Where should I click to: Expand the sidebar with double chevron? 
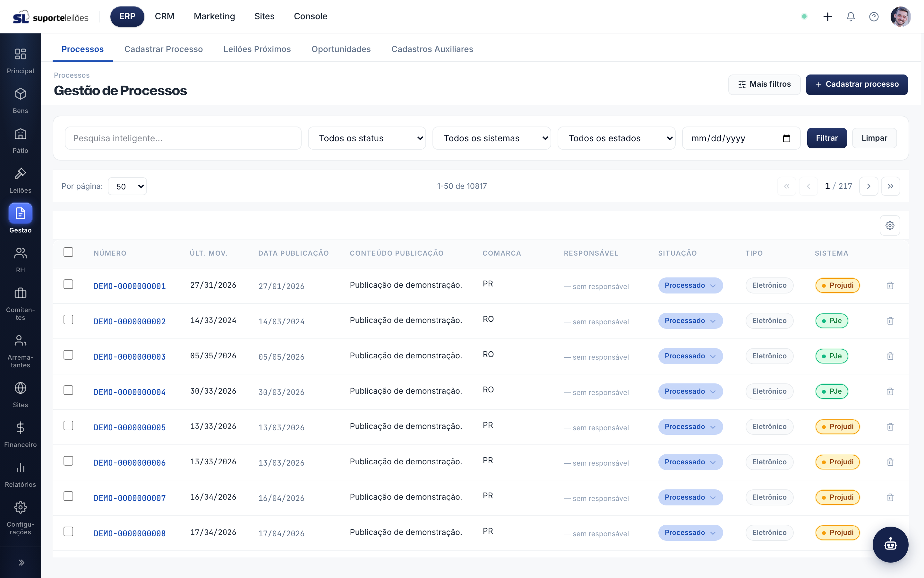tap(21, 562)
